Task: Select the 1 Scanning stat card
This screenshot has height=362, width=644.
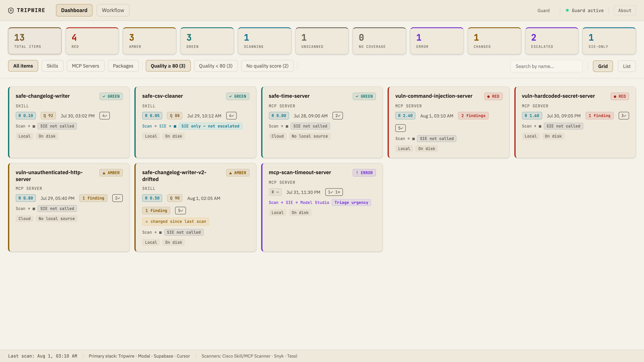Action: click(x=264, y=41)
